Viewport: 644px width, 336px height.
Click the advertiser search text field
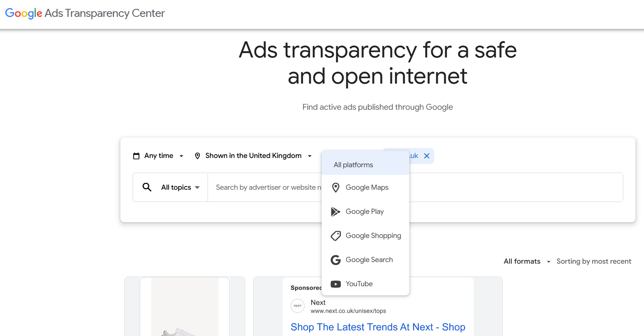pyautogui.click(x=266, y=187)
